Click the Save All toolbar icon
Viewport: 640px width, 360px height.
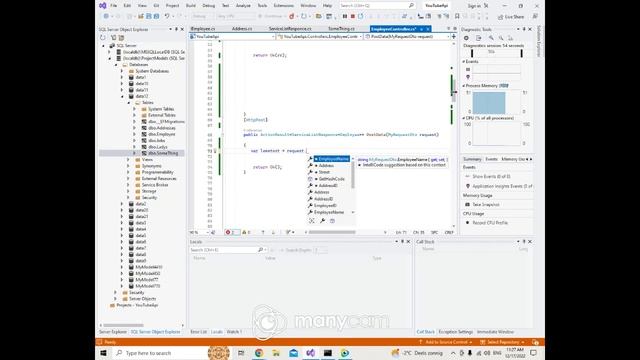pyautogui.click(x=156, y=16)
